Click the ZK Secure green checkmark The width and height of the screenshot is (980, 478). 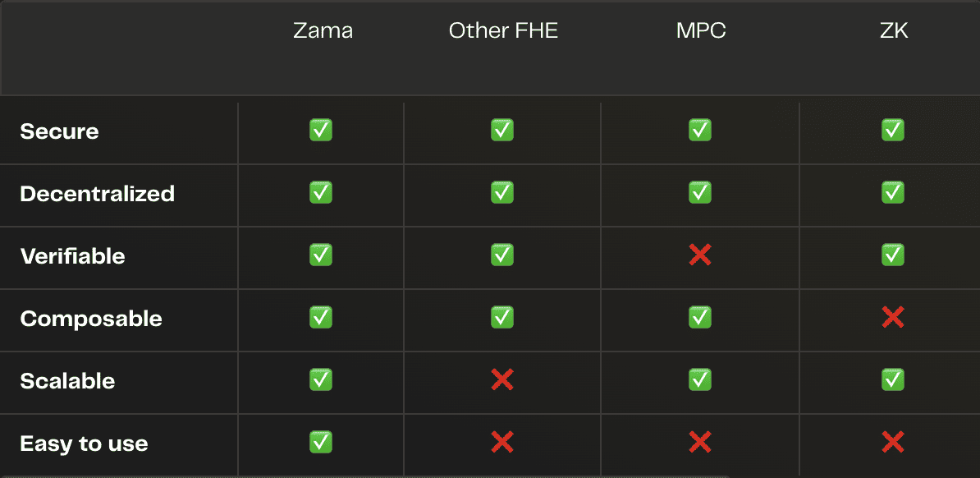pyautogui.click(x=892, y=130)
